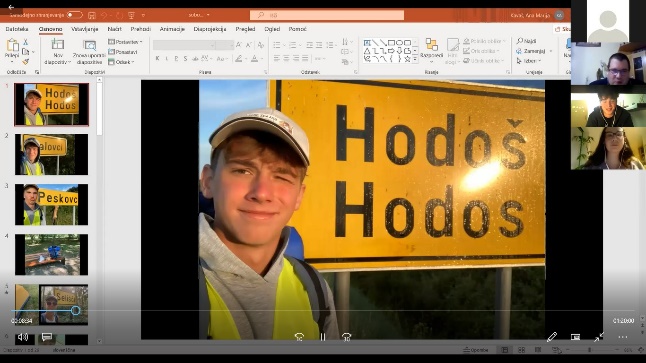Skip back ten seconds in video
This screenshot has width=646, height=363.
pos(300,337)
